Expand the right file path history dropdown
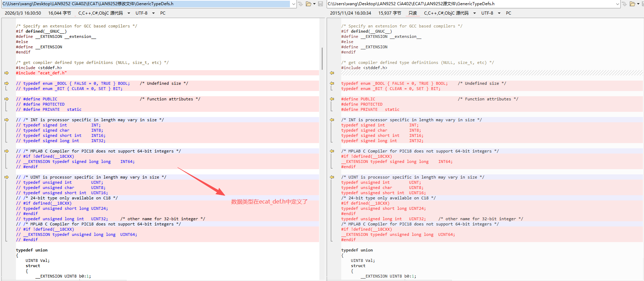The width and height of the screenshot is (644, 281). pyautogui.click(x=618, y=4)
